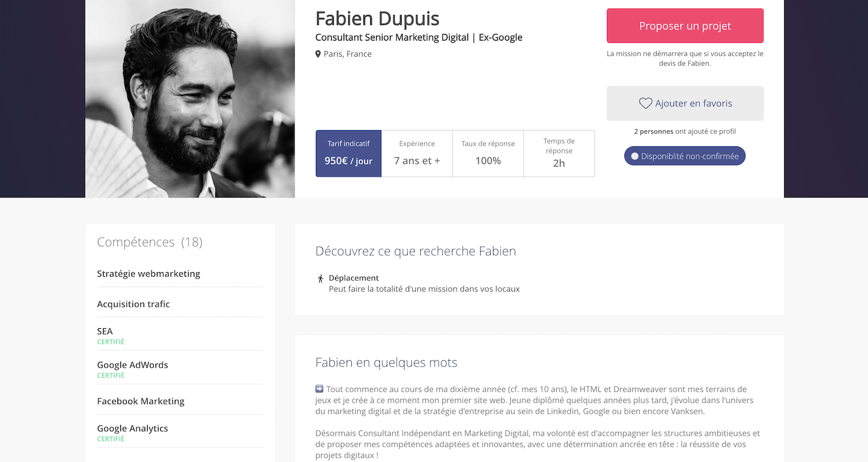
Task: Click the Proposer un projet button
Action: [x=685, y=25]
